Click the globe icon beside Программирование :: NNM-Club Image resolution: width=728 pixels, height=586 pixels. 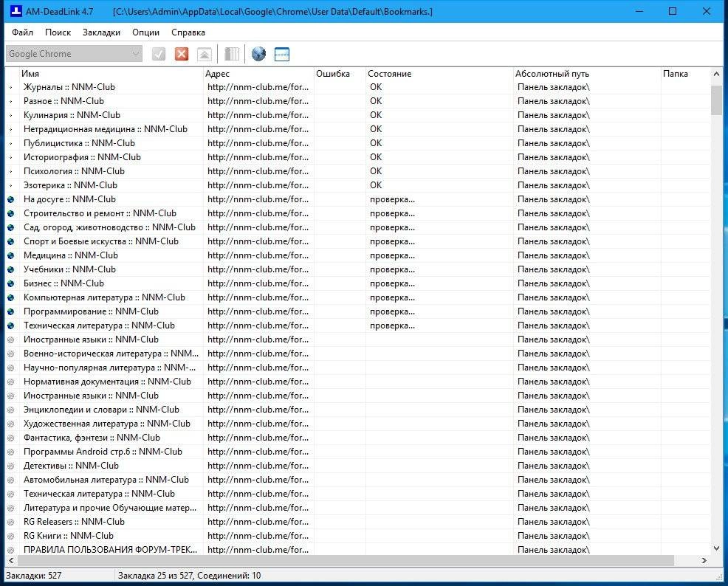(10, 311)
